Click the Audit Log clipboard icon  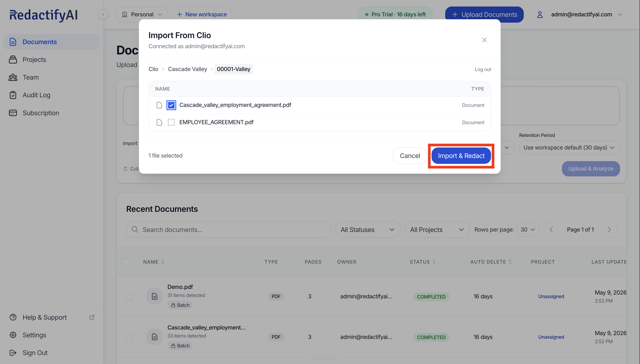click(13, 95)
